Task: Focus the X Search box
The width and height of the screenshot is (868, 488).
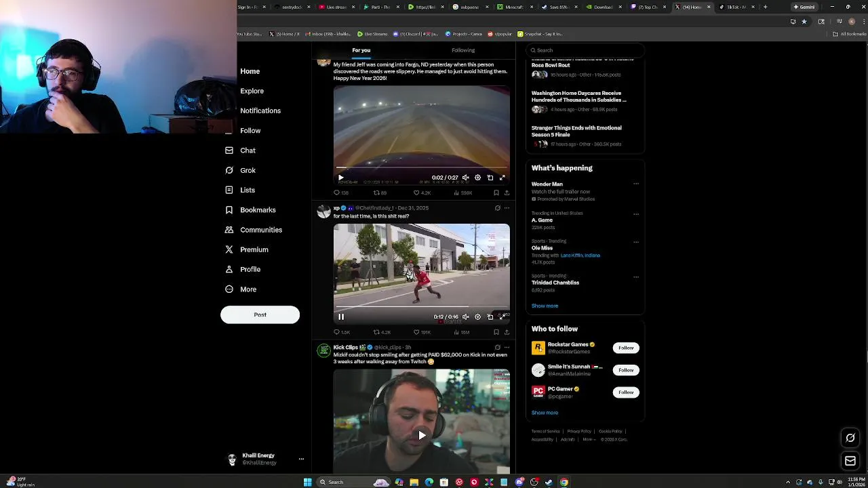Action: pyautogui.click(x=585, y=50)
